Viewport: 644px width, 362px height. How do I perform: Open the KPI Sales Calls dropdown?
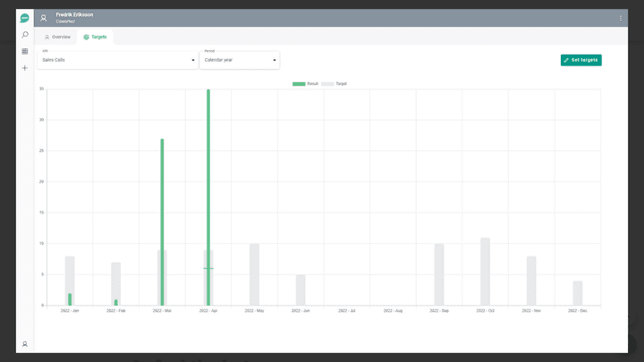point(118,60)
